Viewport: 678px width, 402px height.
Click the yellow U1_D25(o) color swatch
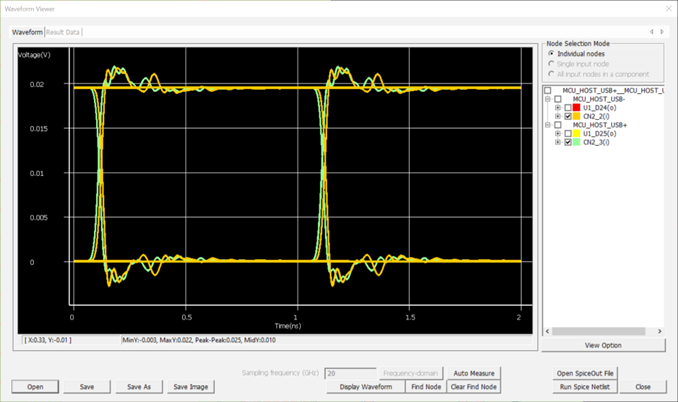point(577,134)
